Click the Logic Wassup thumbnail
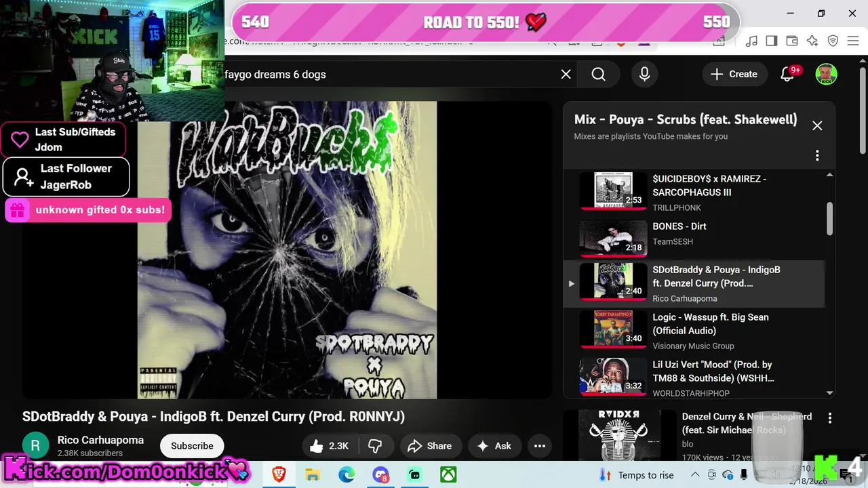The image size is (868, 488). tap(613, 329)
